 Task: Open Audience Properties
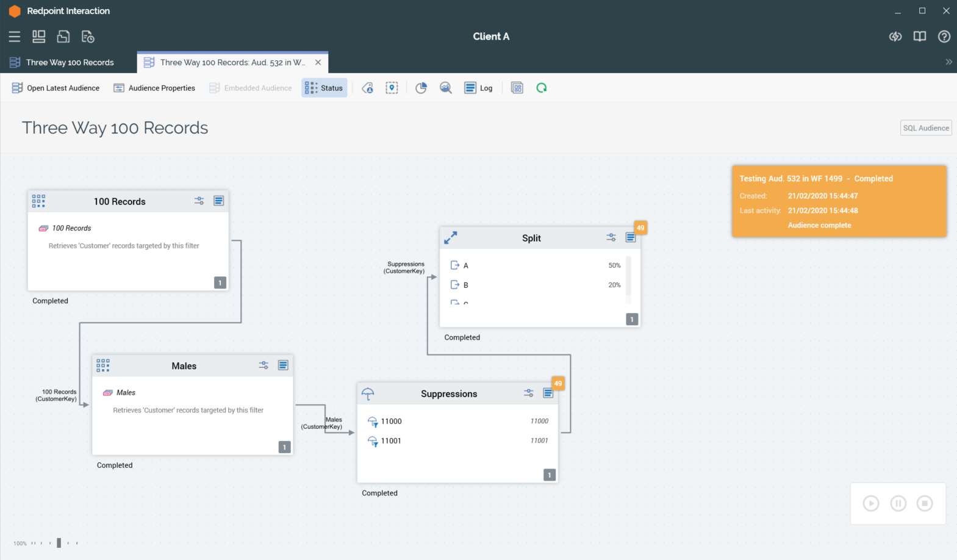tap(154, 88)
